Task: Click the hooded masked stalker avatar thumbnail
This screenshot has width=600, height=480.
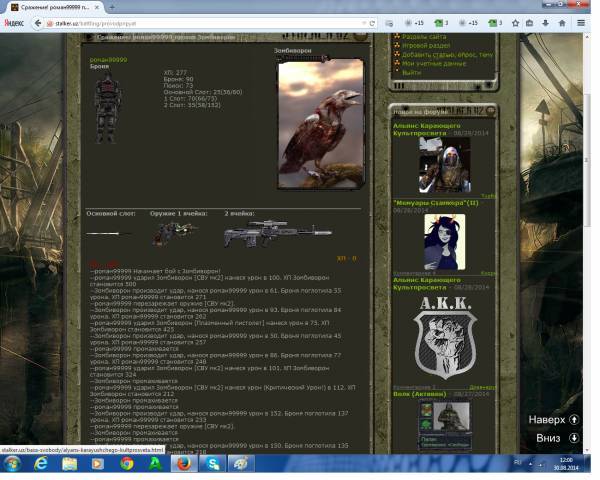Action: (444, 165)
